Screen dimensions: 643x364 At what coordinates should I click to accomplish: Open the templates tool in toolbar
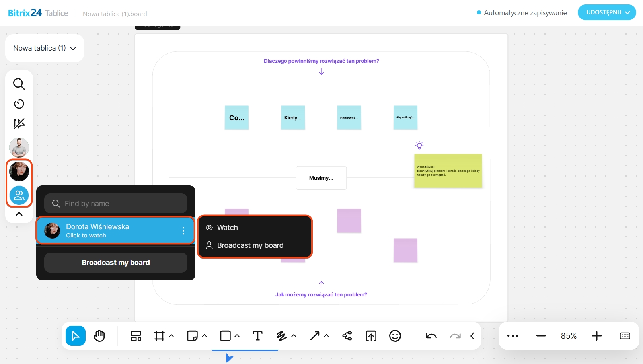(x=136, y=336)
